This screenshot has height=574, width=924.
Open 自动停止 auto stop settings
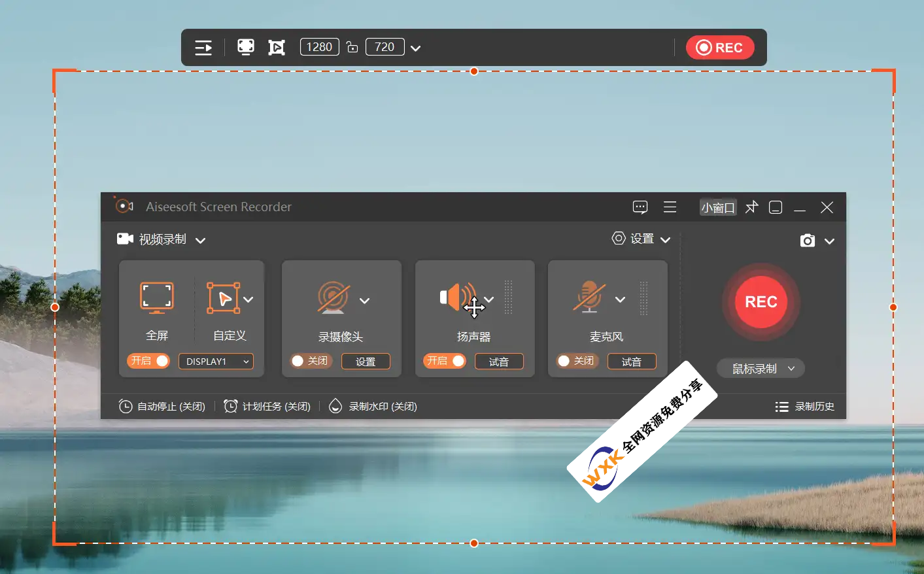tap(162, 407)
